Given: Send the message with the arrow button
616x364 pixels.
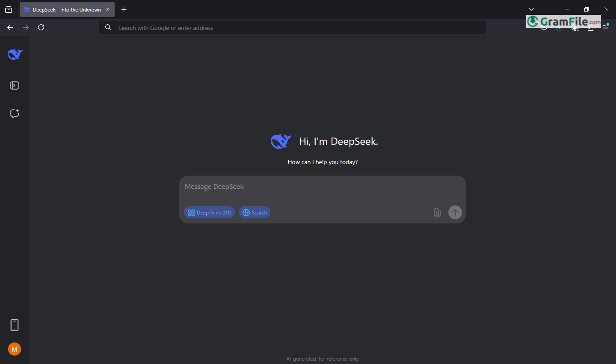Looking at the screenshot, I should tap(455, 212).
